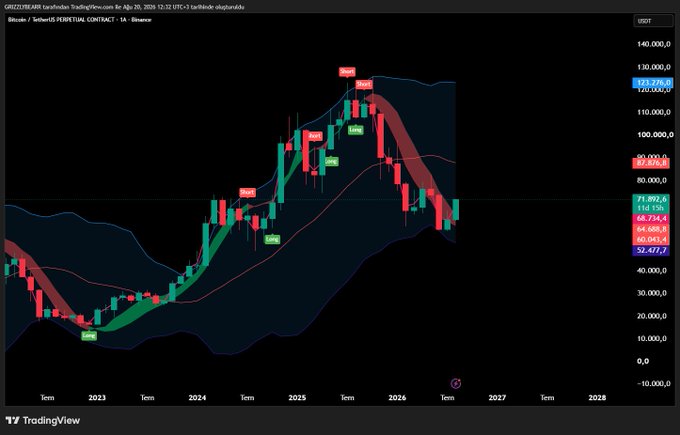Click the purple lightning event icon
The height and width of the screenshot is (435, 680).
click(456, 383)
